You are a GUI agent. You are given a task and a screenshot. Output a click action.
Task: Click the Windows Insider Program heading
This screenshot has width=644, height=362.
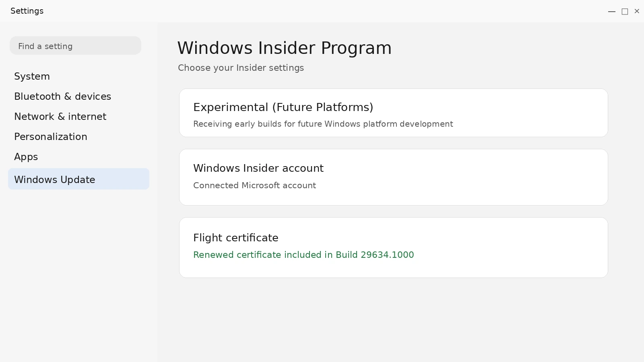[x=285, y=48]
